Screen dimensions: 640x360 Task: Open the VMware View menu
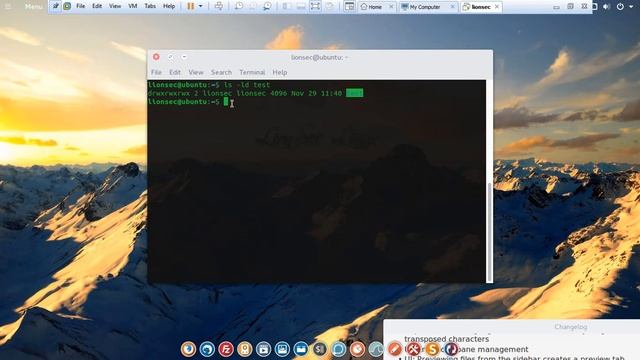pos(115,6)
